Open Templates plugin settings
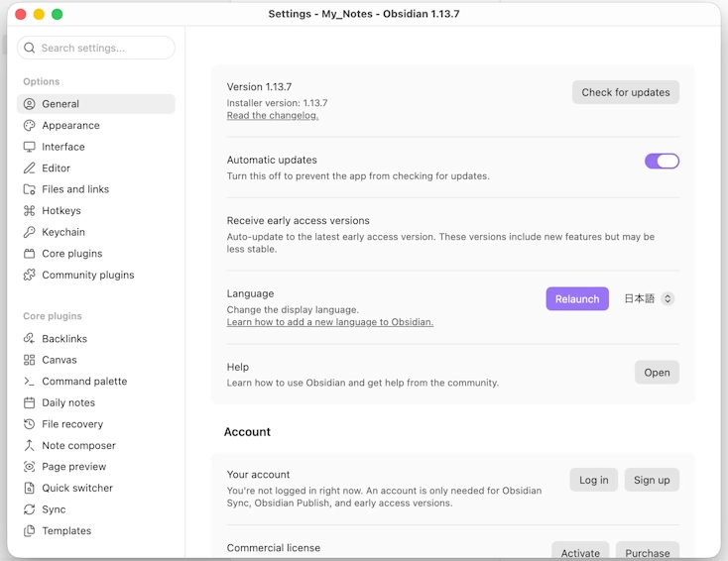This screenshot has width=728, height=561. pyautogui.click(x=96, y=531)
